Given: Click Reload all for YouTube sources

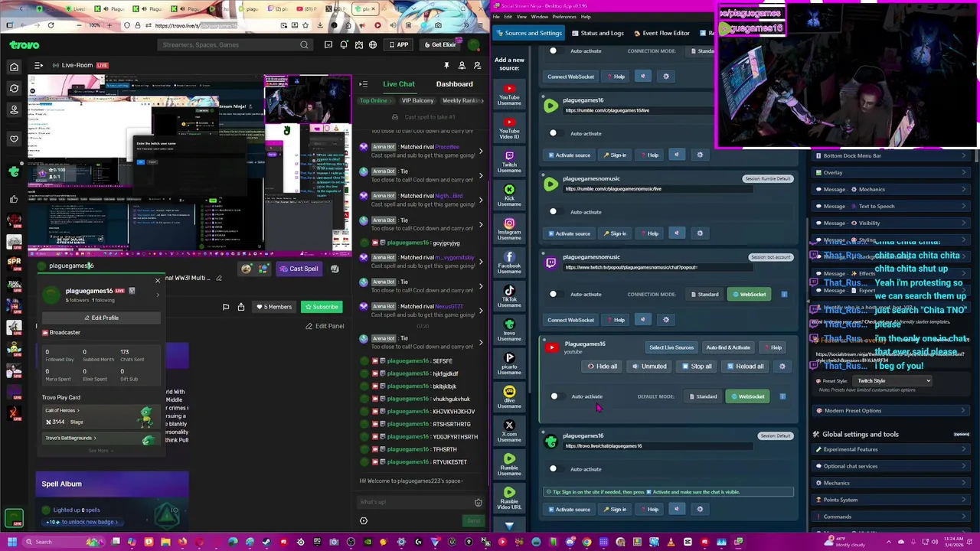Looking at the screenshot, I should [x=746, y=367].
